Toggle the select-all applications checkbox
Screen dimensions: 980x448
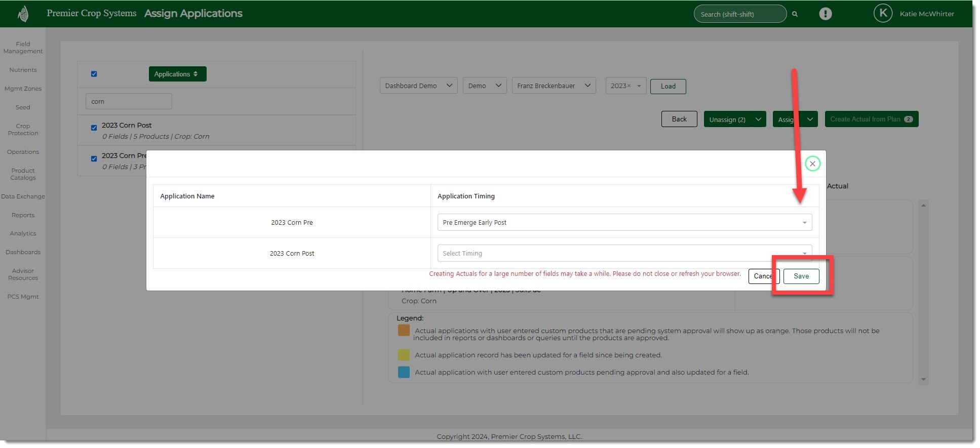pyautogui.click(x=94, y=74)
